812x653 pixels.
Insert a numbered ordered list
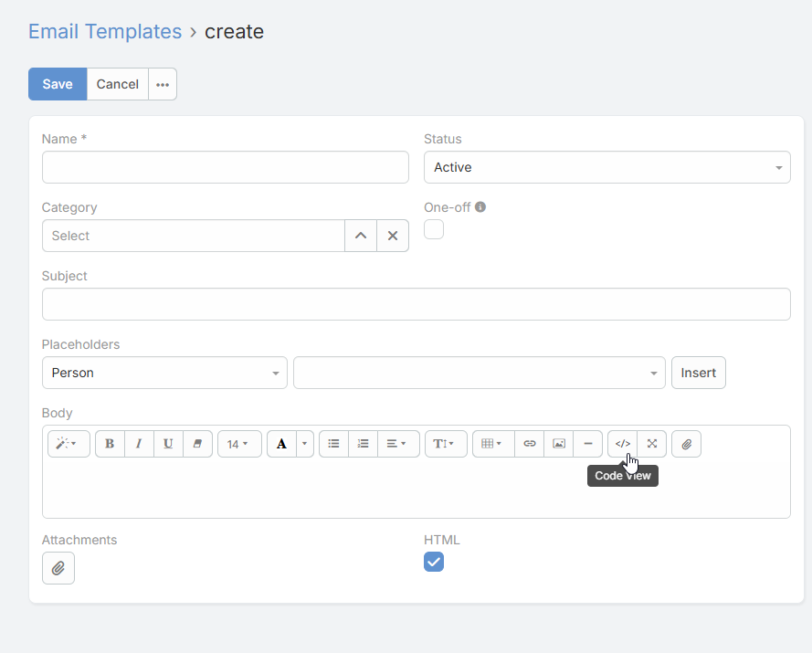click(x=363, y=444)
